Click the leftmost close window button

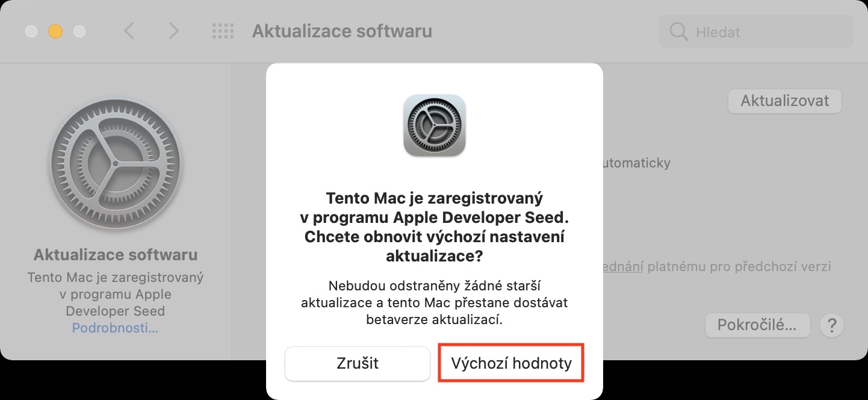(x=31, y=31)
